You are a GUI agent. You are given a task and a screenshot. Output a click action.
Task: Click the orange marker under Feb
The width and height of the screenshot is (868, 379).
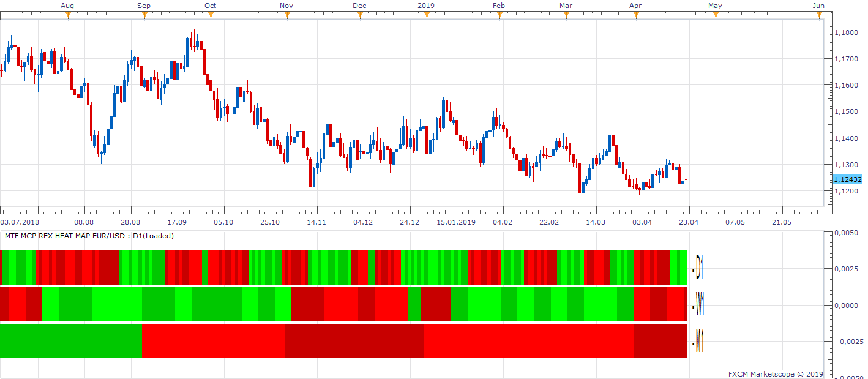(499, 15)
